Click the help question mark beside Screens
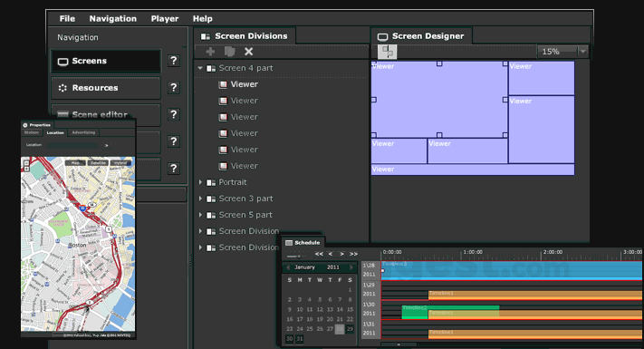The image size is (644, 349). [174, 61]
